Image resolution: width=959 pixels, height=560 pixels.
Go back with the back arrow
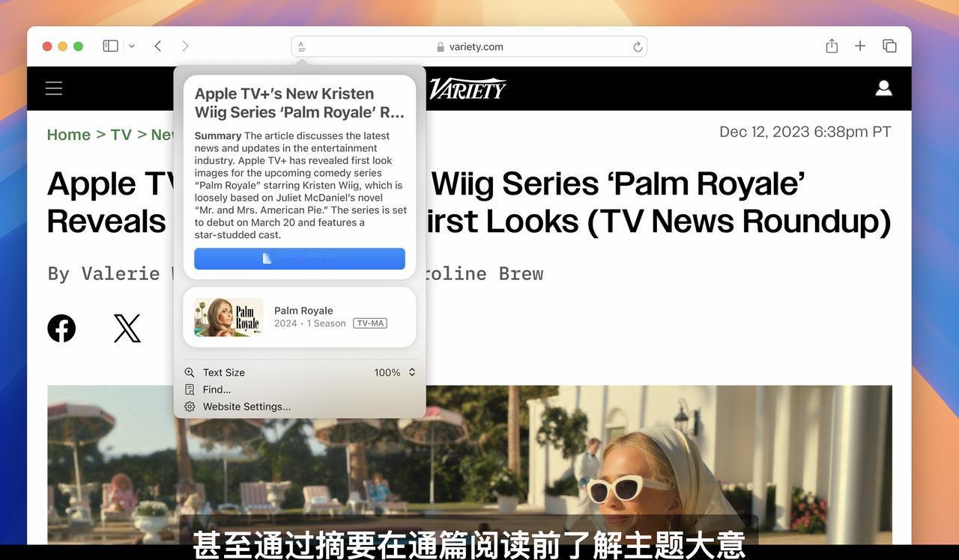click(x=158, y=46)
